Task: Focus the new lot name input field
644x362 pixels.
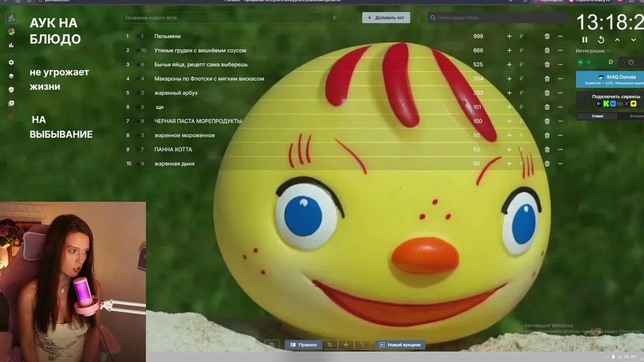Action: pos(223,18)
